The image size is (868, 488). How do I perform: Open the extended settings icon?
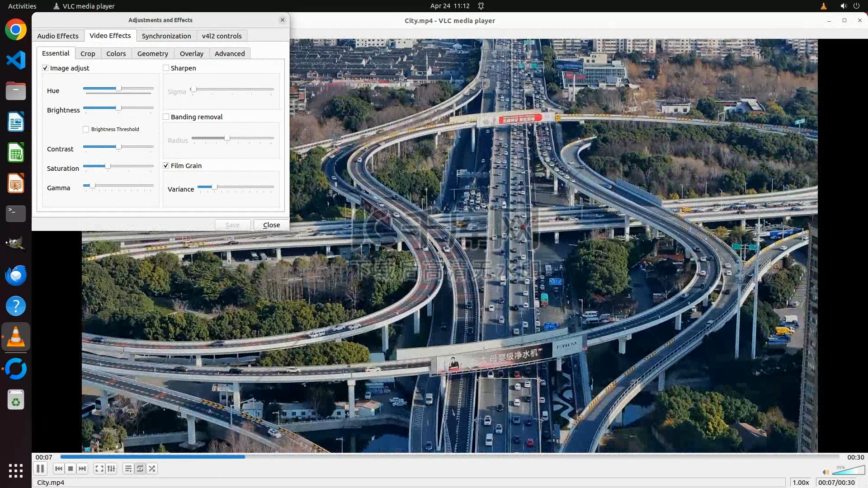pos(111,469)
